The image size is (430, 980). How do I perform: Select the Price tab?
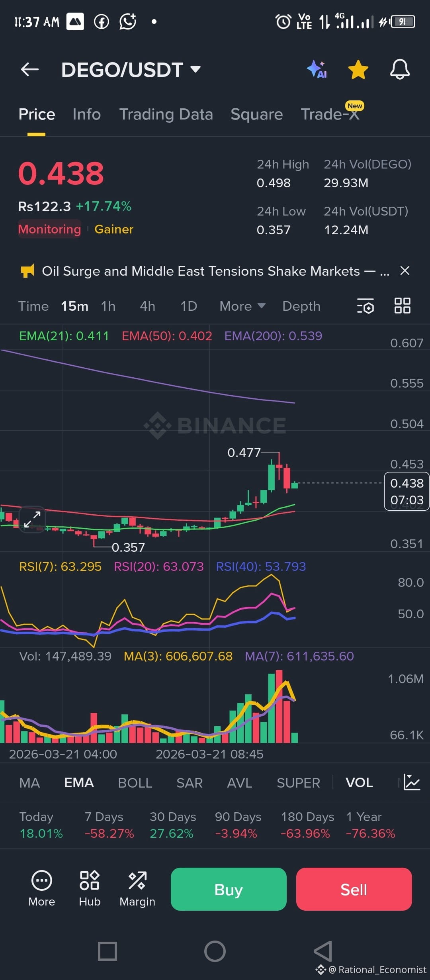click(x=37, y=114)
